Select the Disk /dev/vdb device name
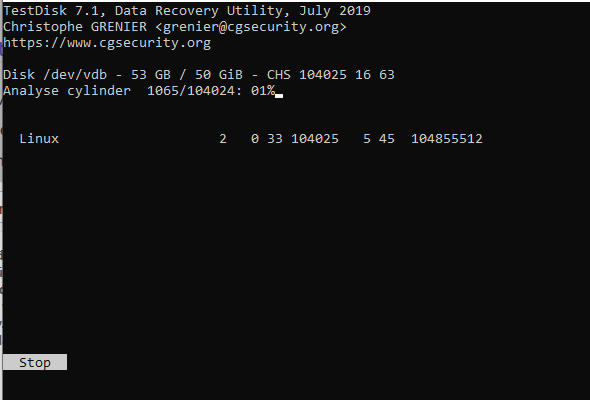The width and height of the screenshot is (590, 400). coord(55,75)
